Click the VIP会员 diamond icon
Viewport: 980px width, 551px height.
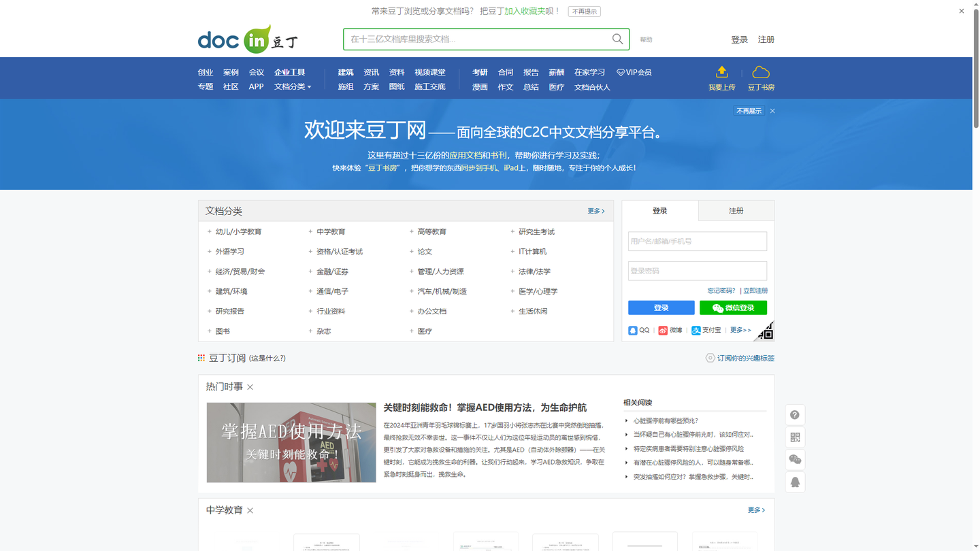[621, 72]
